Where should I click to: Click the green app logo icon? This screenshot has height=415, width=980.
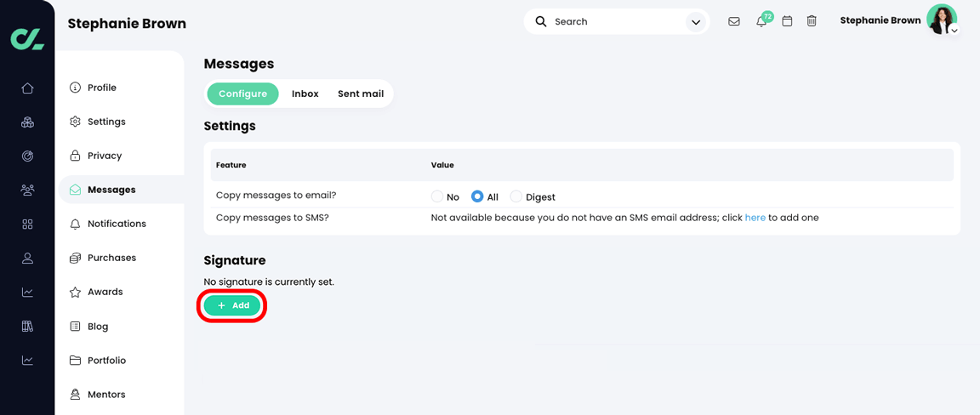[27, 38]
